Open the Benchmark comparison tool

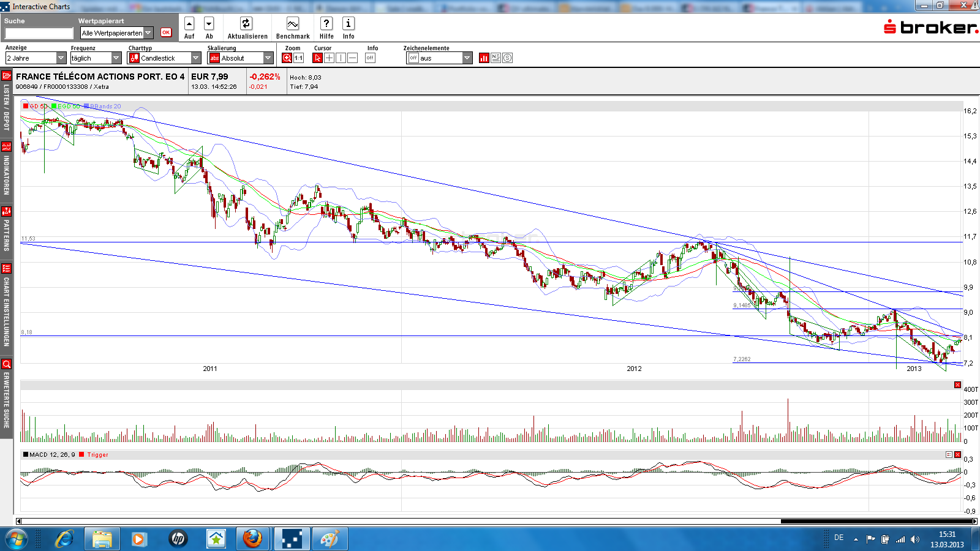(x=292, y=24)
